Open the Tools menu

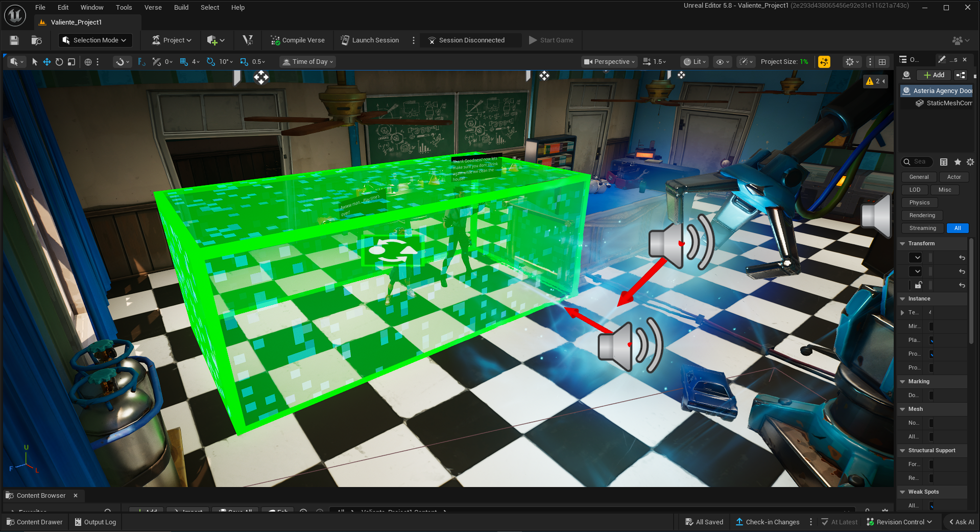pyautogui.click(x=124, y=8)
